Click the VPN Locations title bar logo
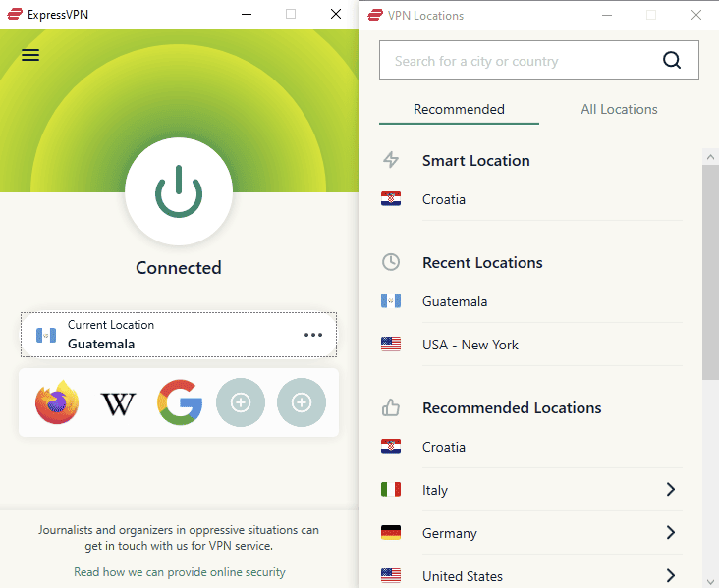 (x=375, y=15)
